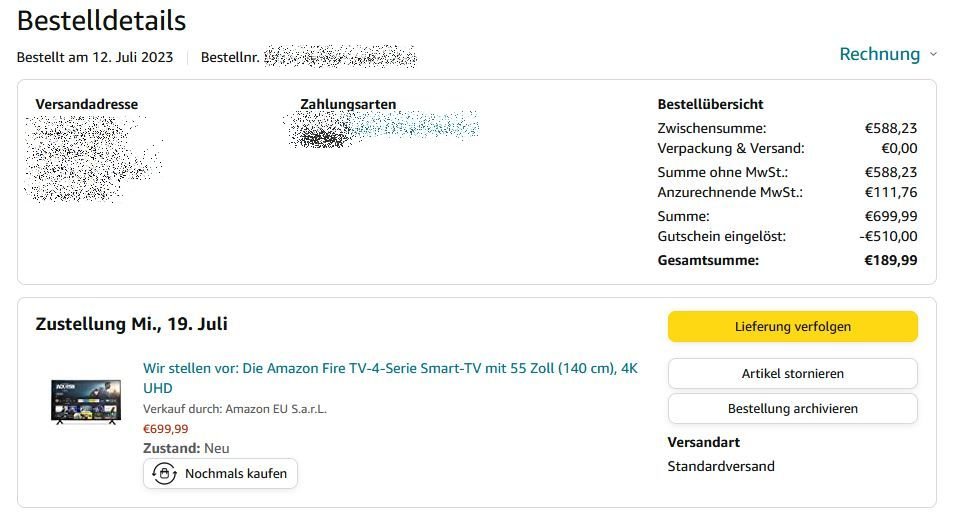This screenshot has width=955, height=519.
Task: Click the seller text Amazon EU S.a.r.L.
Action: [276, 408]
